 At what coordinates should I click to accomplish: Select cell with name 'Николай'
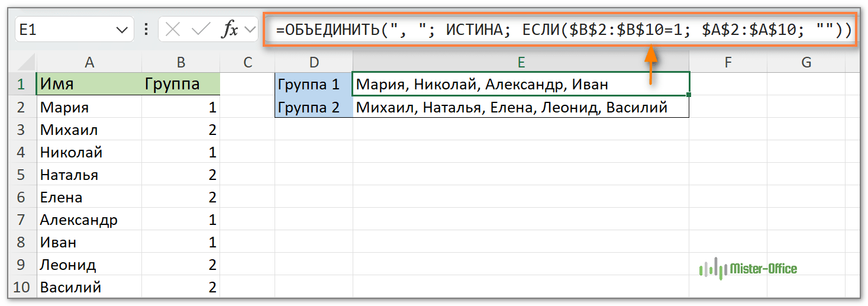tap(89, 152)
